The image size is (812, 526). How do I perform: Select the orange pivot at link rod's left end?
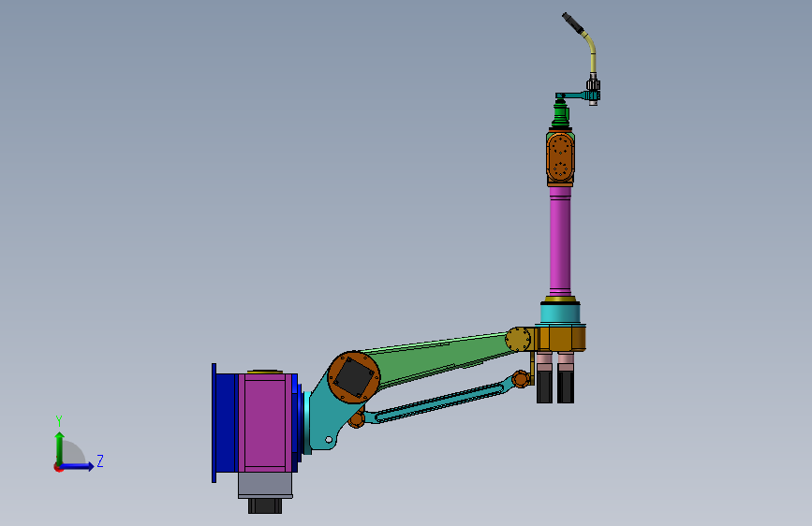pyautogui.click(x=357, y=417)
